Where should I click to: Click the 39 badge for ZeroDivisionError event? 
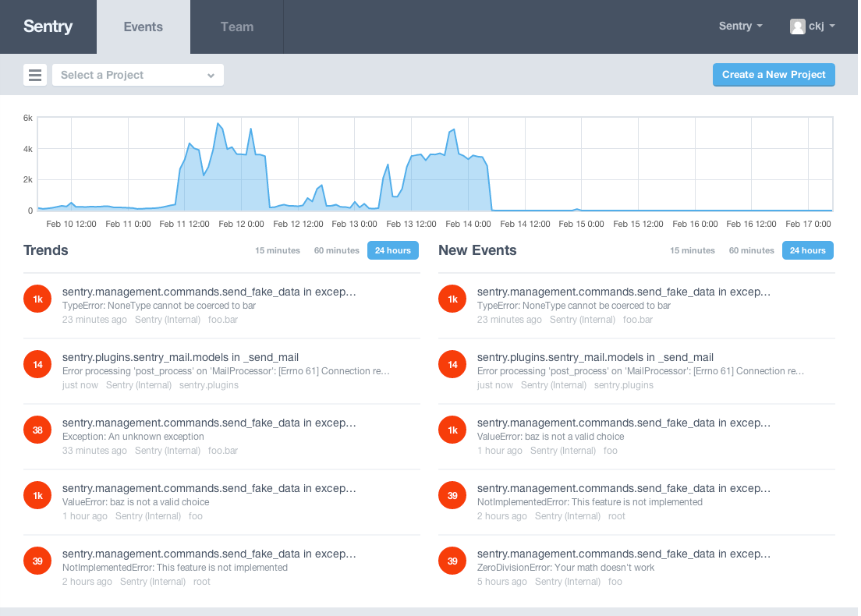click(452, 561)
